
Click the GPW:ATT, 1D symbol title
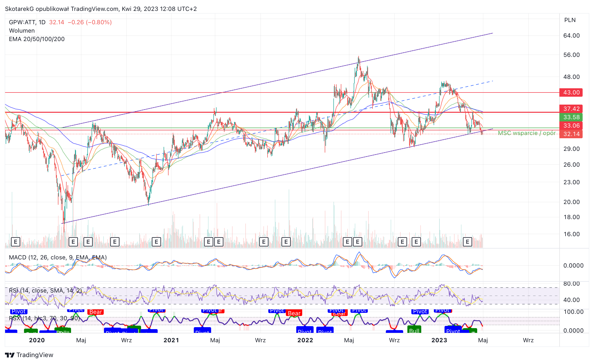(x=27, y=22)
